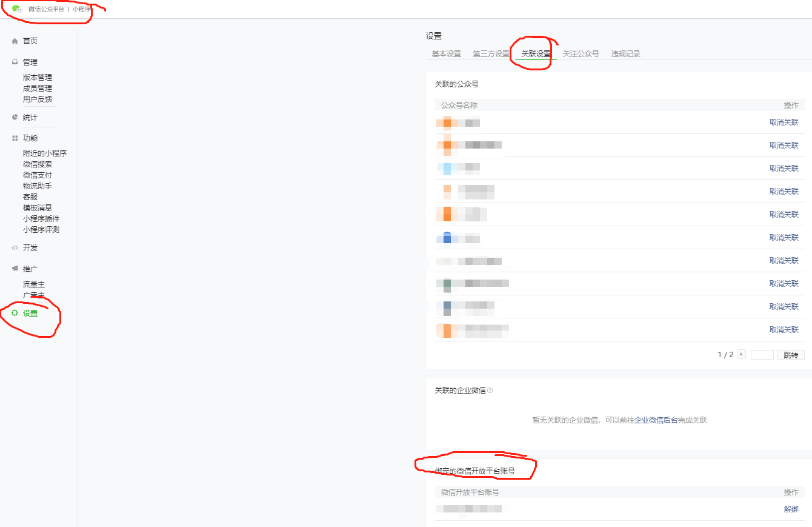Image resolution: width=812 pixels, height=527 pixels.
Task: Open the 企业微信后台 link
Action: click(656, 420)
